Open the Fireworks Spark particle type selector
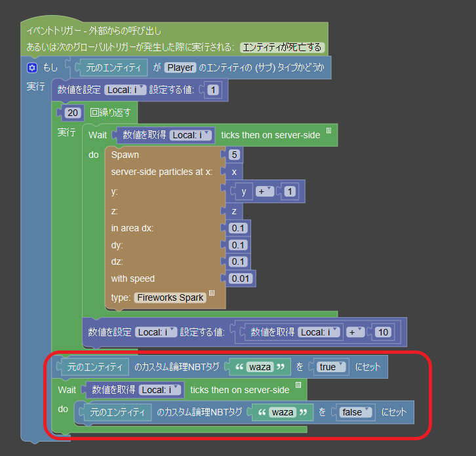The image size is (476, 456). (170, 297)
